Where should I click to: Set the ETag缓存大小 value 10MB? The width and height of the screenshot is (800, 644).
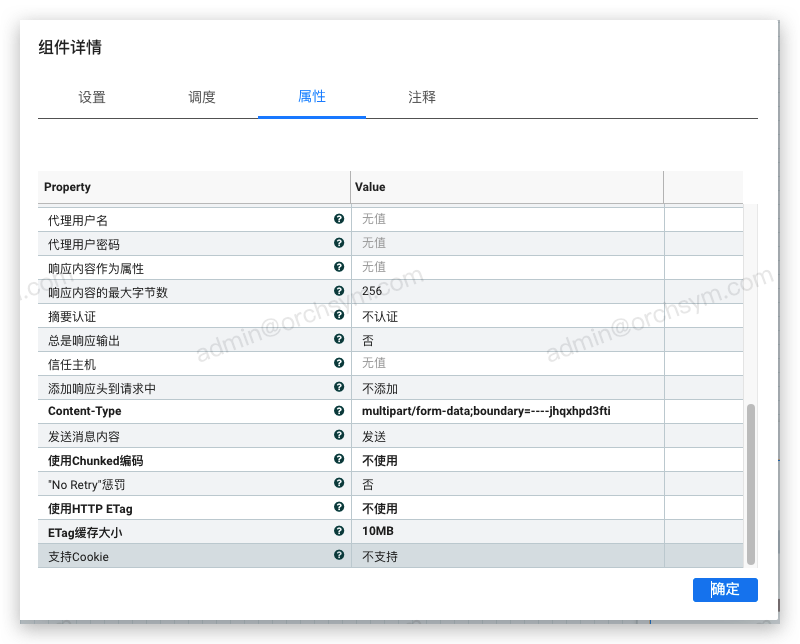click(379, 532)
